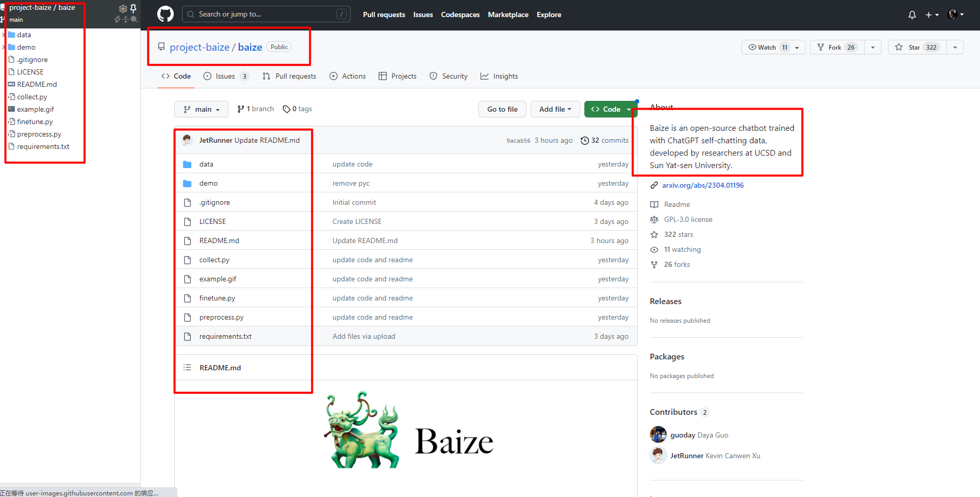Select example.gif in sidebar tree
This screenshot has height=497, width=980.
[x=35, y=109]
